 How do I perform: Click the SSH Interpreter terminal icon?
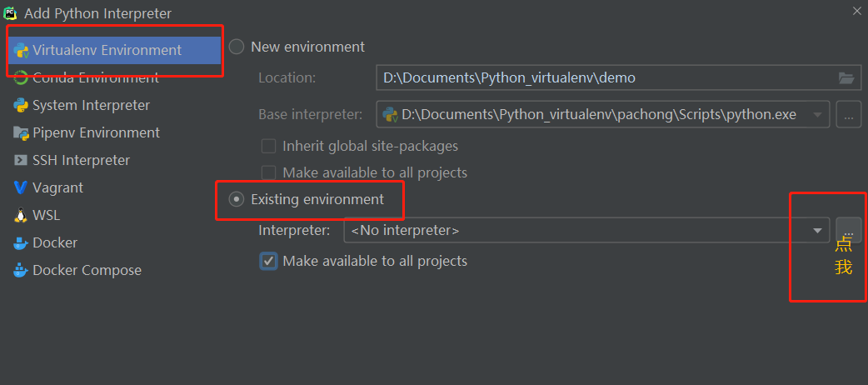pos(21,161)
